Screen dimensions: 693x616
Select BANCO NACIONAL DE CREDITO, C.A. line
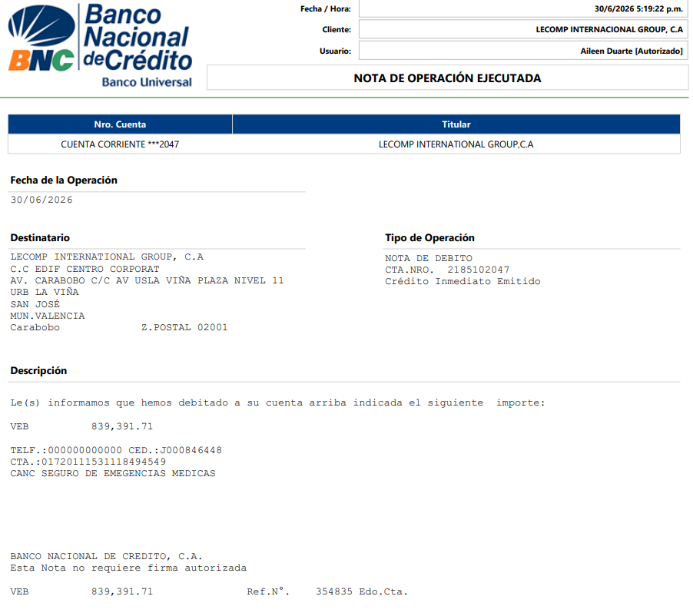[x=106, y=556]
